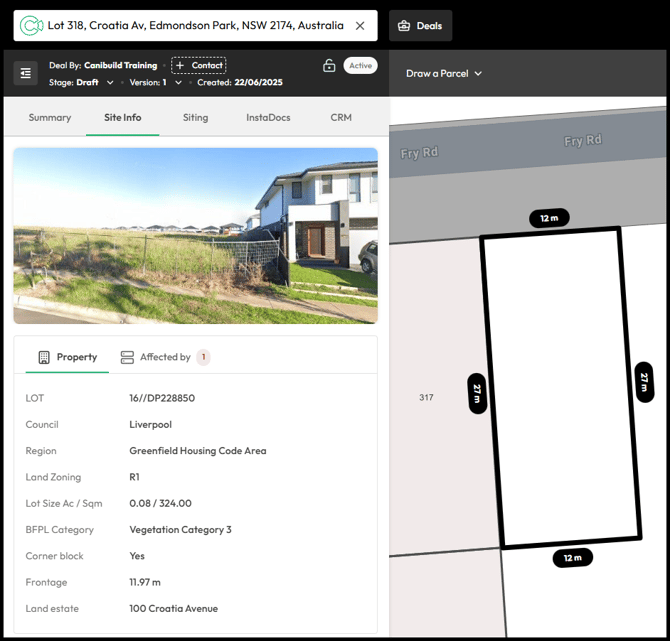
Task: Click the top 12 m boundary label
Action: (x=549, y=219)
